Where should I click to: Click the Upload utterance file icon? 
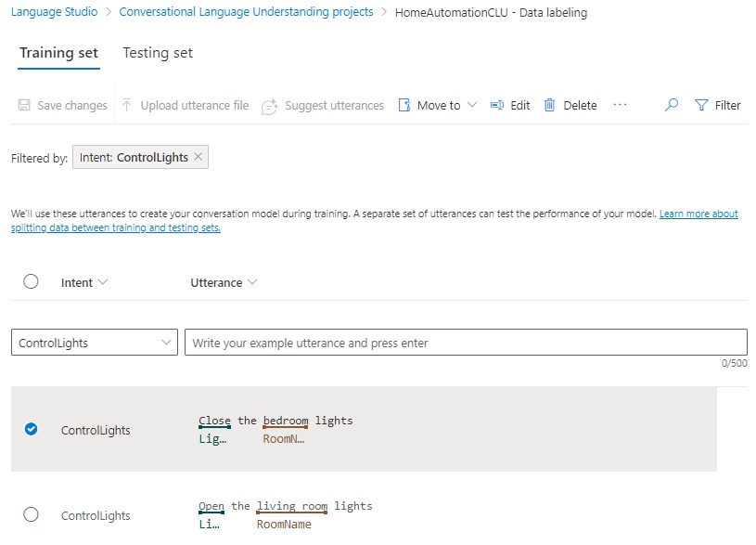128,106
